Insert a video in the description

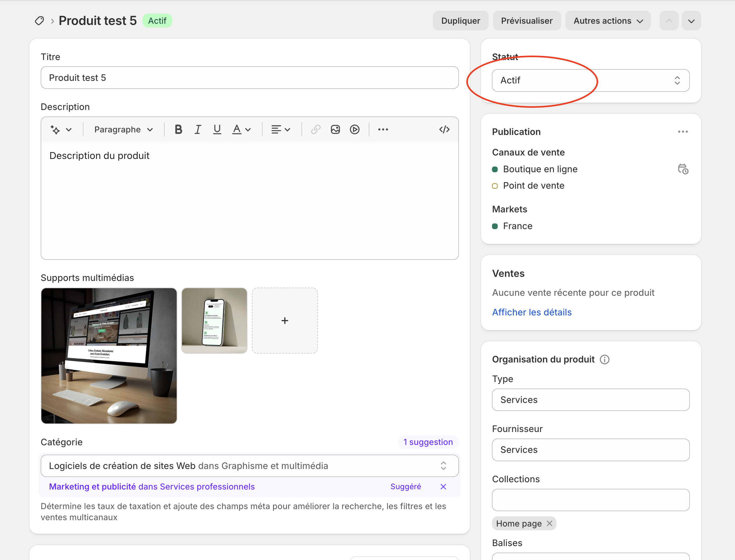pos(355,129)
